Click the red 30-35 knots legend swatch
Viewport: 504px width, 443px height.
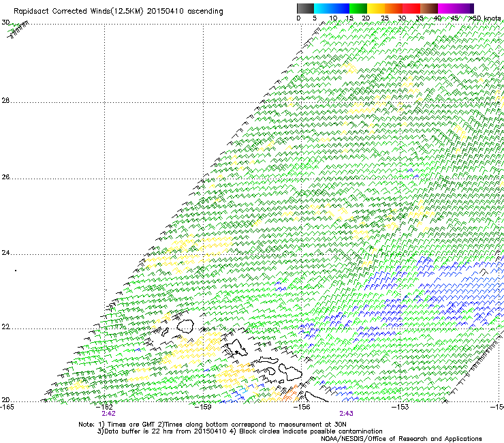pyautogui.click(x=411, y=8)
